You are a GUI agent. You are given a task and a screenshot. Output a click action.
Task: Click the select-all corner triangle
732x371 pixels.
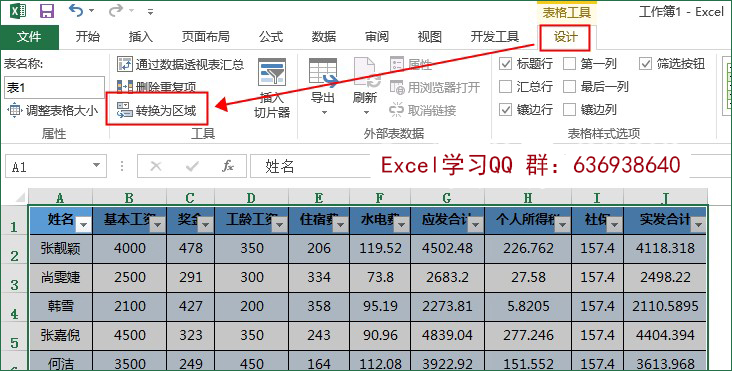click(21, 197)
